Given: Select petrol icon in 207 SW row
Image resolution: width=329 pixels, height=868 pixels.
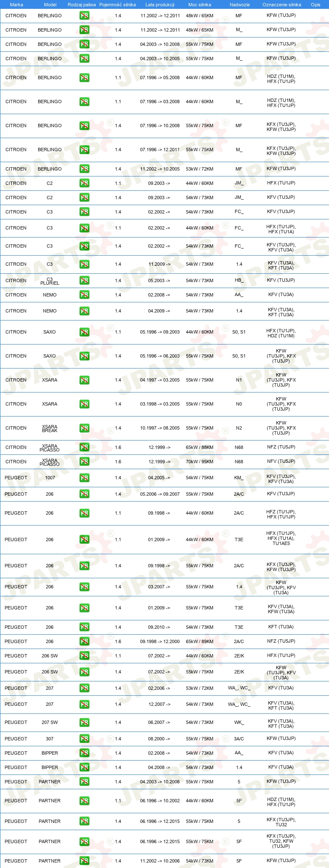Looking at the screenshot, I should click(x=85, y=722).
